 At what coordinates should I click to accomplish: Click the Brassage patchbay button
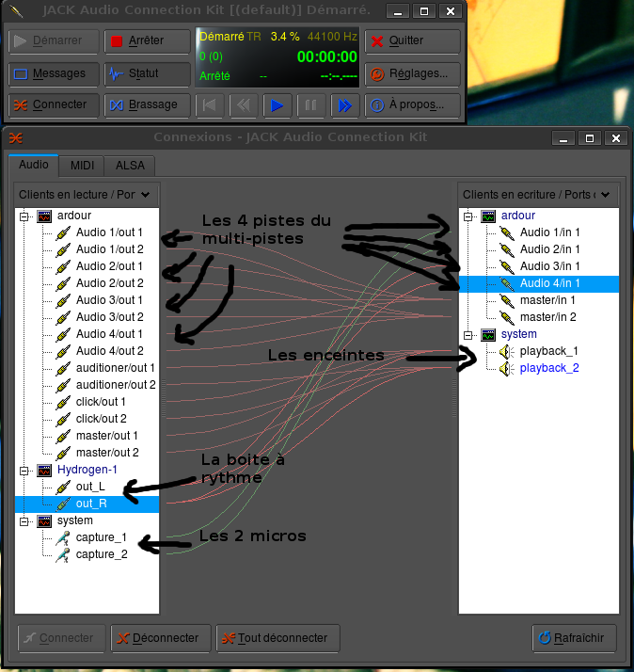tap(147, 105)
